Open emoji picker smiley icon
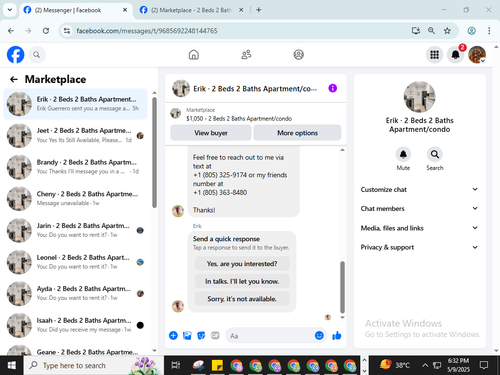 coord(319,336)
